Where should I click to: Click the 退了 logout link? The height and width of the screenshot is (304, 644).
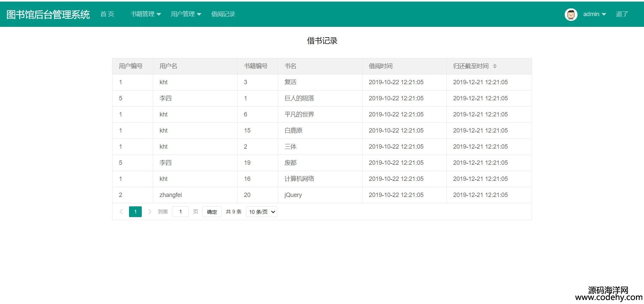(621, 14)
